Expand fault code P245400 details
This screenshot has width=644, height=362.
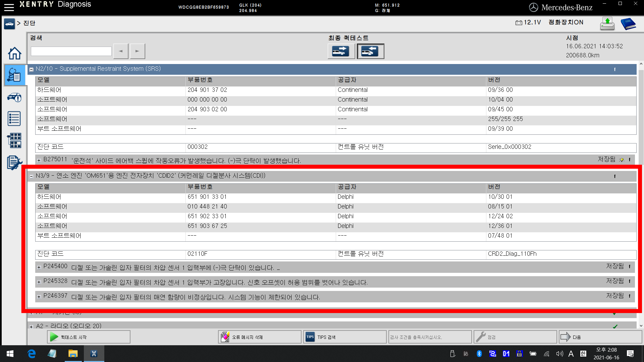click(x=39, y=267)
